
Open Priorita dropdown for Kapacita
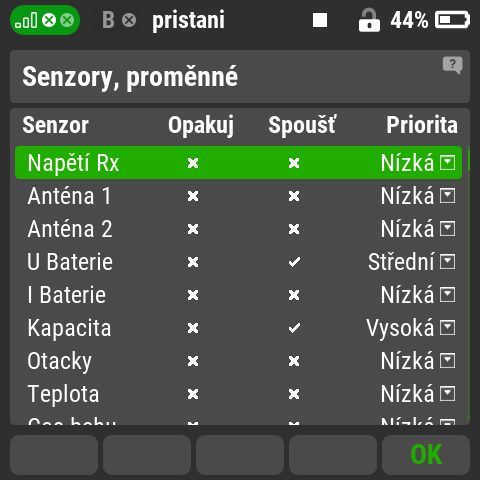[x=411, y=328]
